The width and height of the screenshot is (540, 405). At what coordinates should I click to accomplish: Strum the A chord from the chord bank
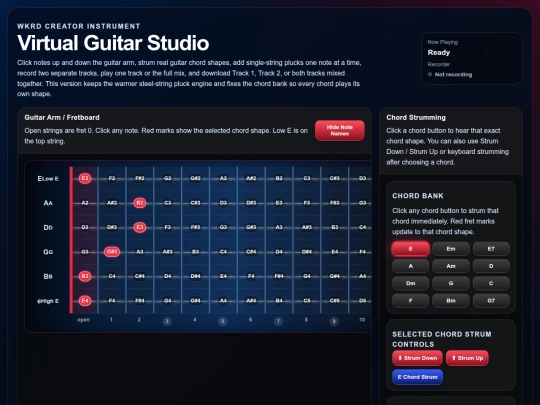(x=411, y=266)
